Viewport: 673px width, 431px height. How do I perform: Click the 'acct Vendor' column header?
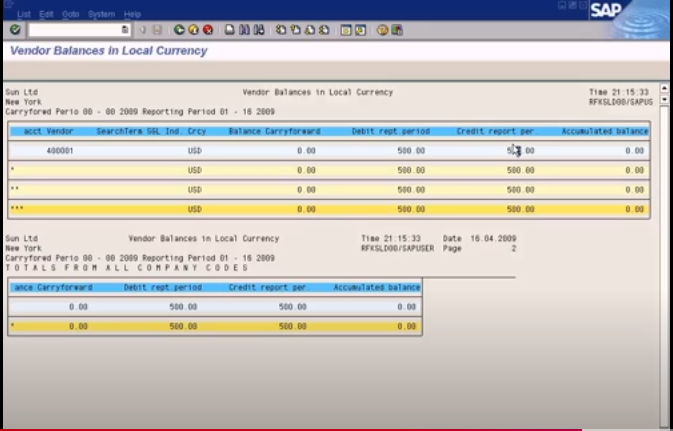[x=49, y=131]
